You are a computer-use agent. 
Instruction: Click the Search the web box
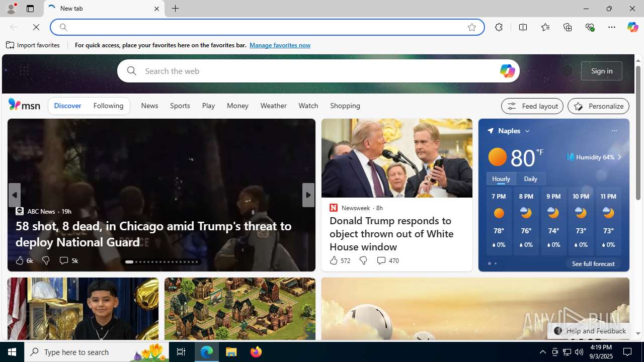click(x=318, y=71)
